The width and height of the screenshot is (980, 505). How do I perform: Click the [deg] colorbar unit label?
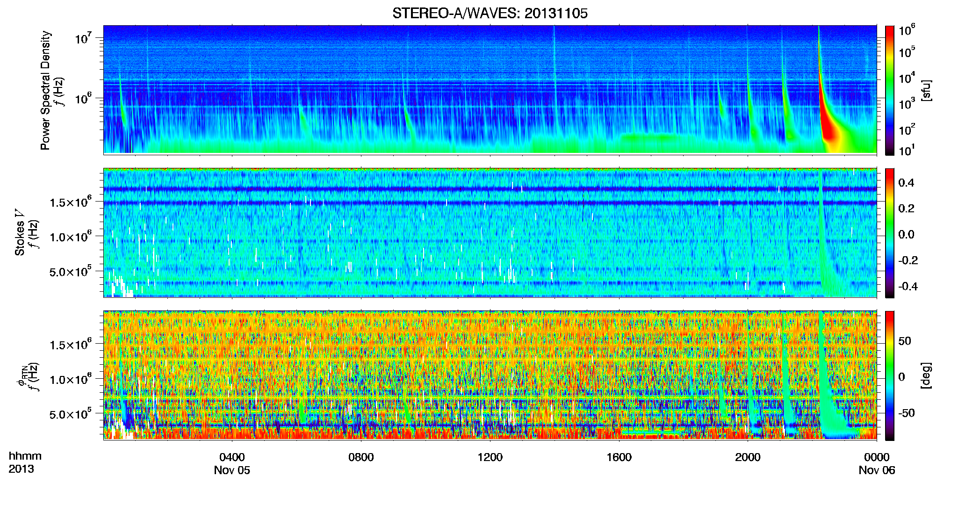click(x=926, y=375)
